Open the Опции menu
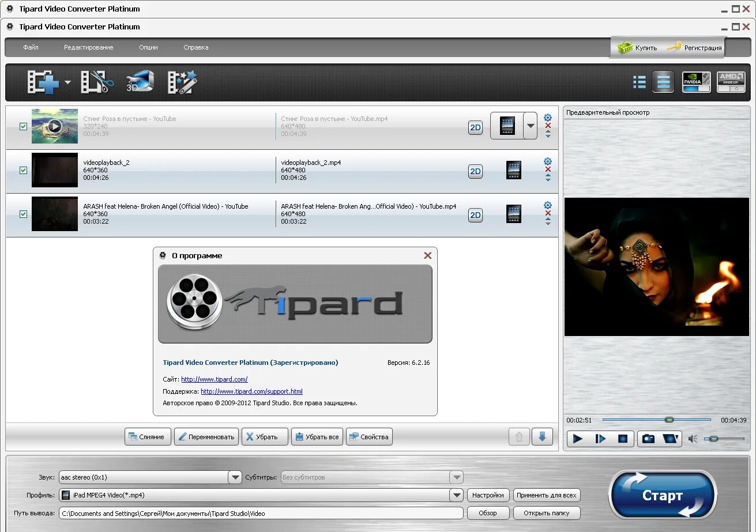 click(x=148, y=47)
